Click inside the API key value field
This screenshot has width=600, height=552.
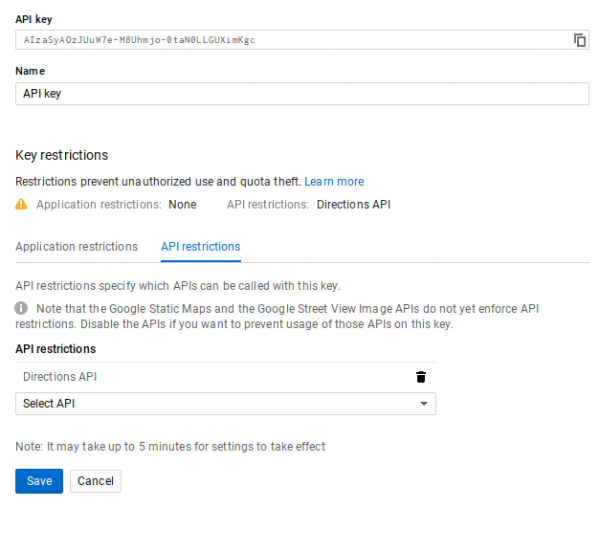point(290,40)
